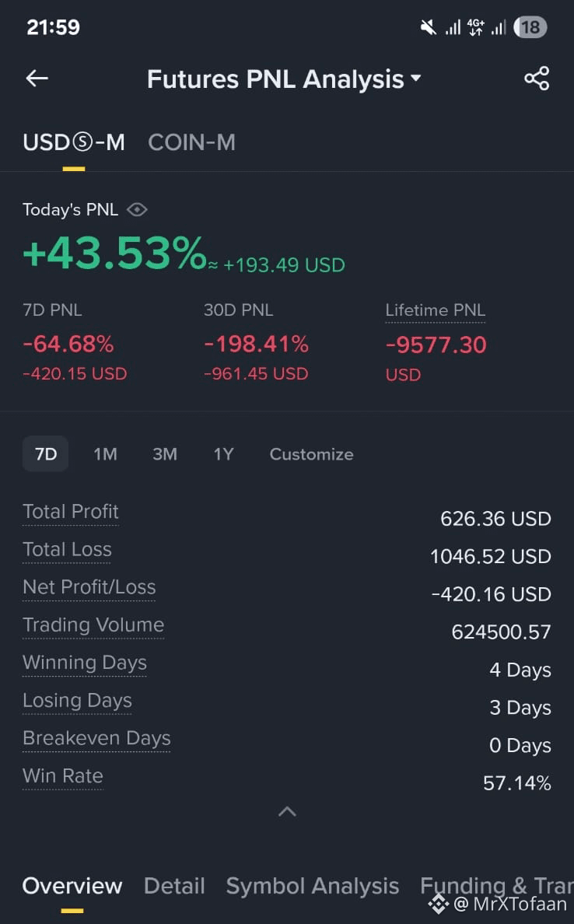Tap the Win Rate label for explanation
This screenshot has width=574, height=924.
63,776
